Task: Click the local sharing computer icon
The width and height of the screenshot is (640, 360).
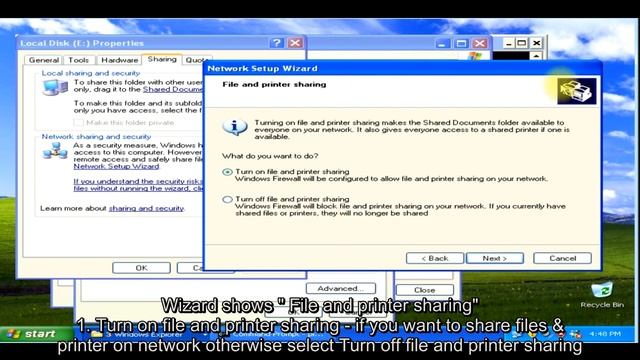Action: point(55,87)
